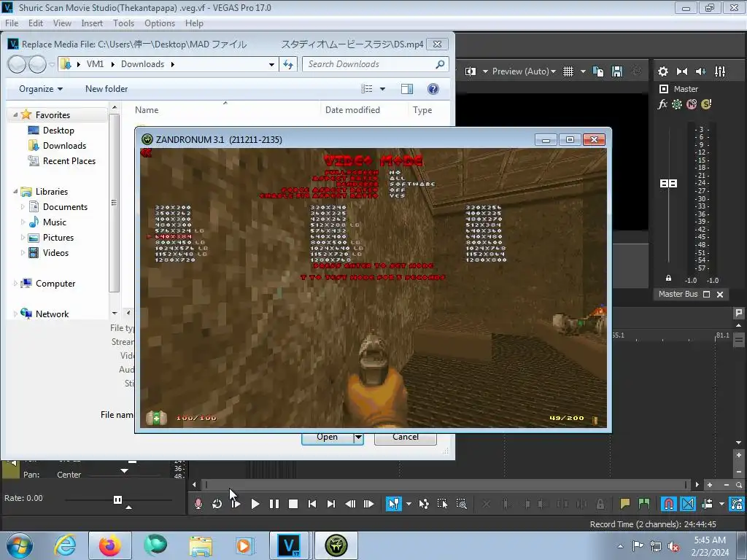Open address bar history dropdown
The height and width of the screenshot is (560, 747).
coord(271,64)
